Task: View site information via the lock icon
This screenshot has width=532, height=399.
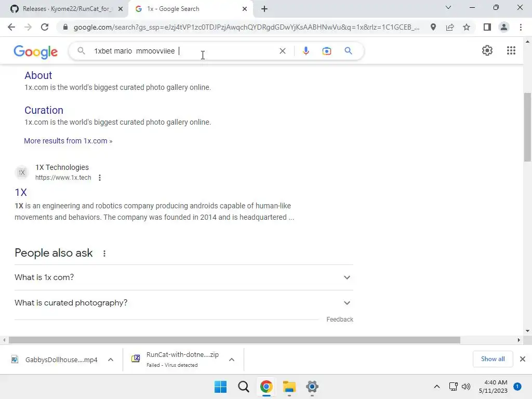Action: point(65,27)
